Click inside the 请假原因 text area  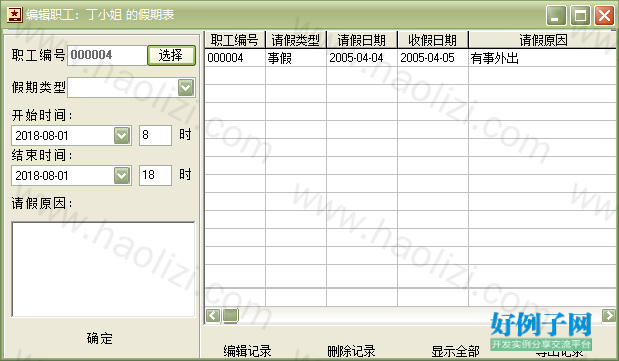(x=103, y=269)
